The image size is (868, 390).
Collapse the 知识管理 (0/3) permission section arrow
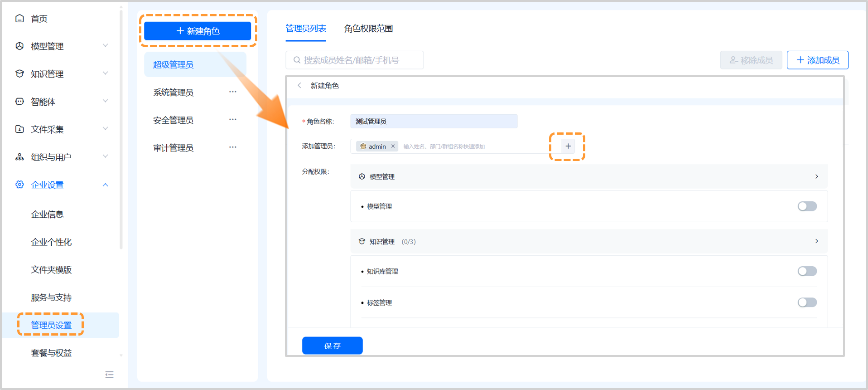point(816,241)
